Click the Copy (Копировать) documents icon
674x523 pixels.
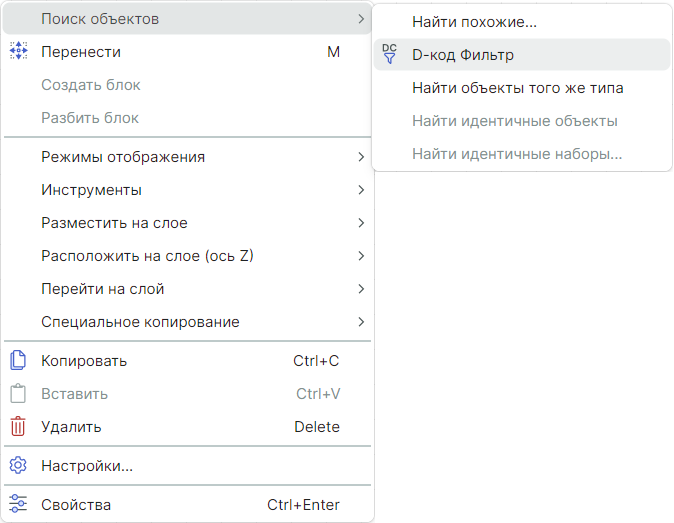click(x=17, y=361)
